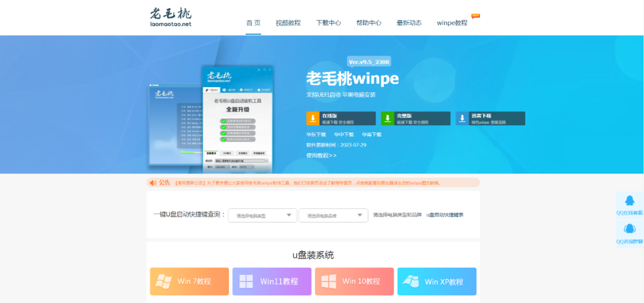Click the u盘装系统 section heading
Screen dimensions: 644x303
click(x=313, y=255)
